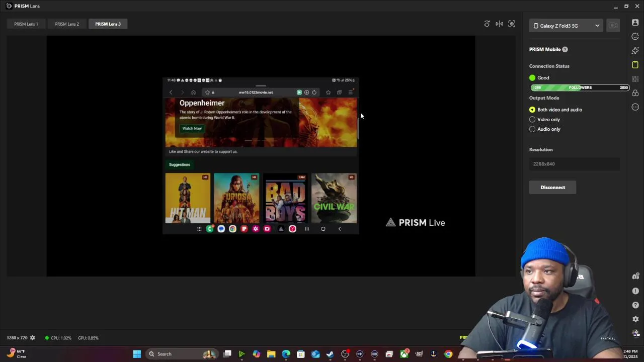Click the green video play icon in address bar

click(299, 93)
